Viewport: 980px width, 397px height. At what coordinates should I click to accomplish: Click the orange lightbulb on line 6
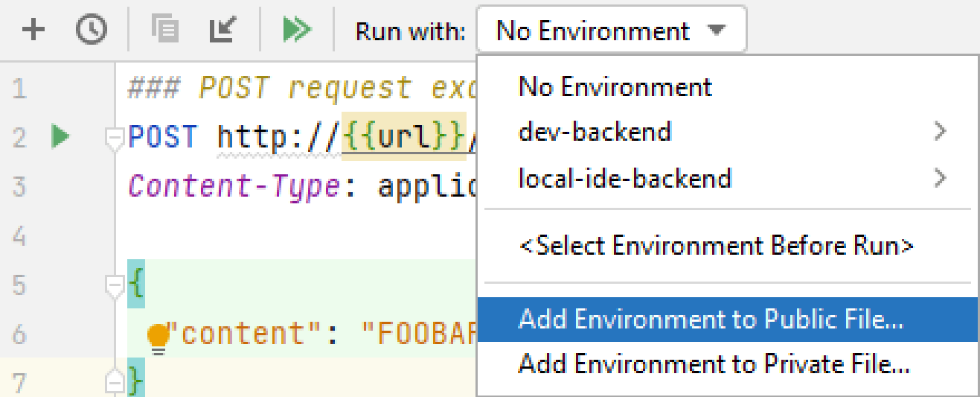[158, 337]
